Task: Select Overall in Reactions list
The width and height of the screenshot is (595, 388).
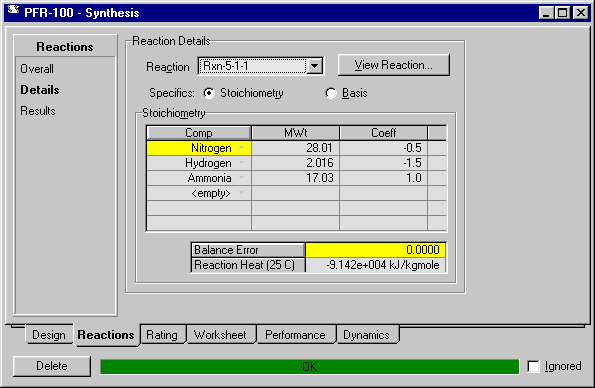Action: pos(37,69)
